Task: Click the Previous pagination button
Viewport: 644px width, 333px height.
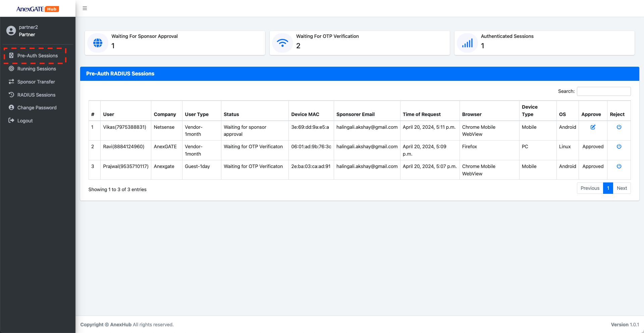Action: (590, 188)
